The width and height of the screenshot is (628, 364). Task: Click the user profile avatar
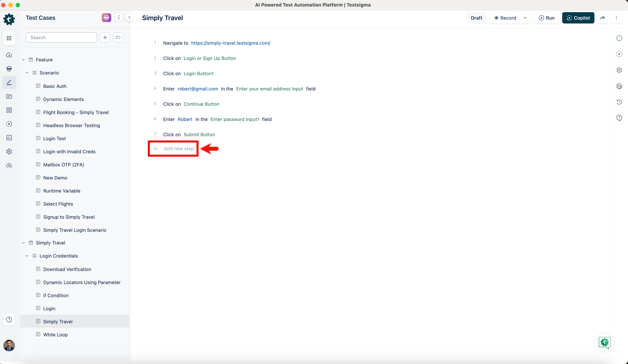[x=9, y=345]
